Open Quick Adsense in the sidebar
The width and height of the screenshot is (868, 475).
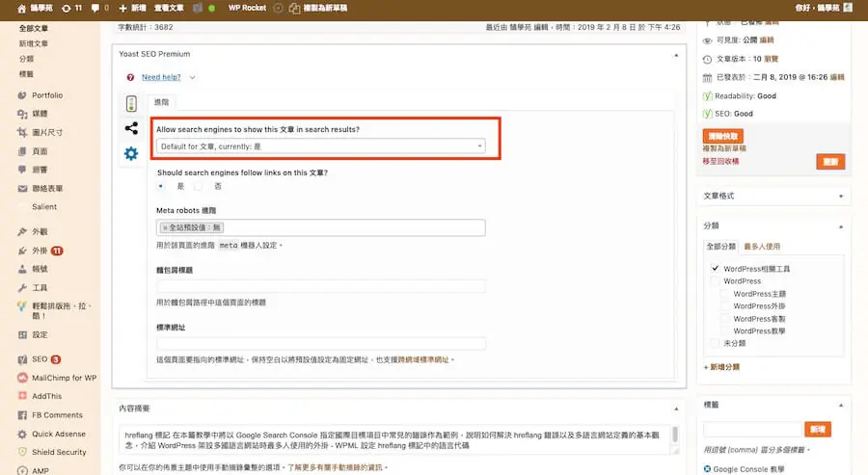(x=59, y=434)
